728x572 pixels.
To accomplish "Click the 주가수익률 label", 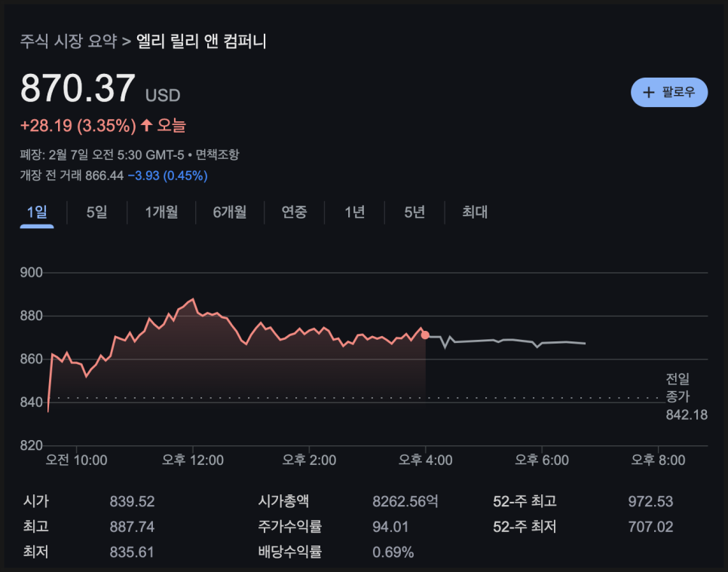I will [290, 527].
